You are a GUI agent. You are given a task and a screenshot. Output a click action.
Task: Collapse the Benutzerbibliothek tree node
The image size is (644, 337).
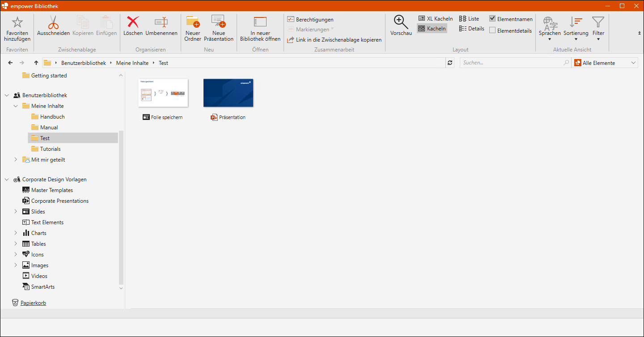[7, 95]
